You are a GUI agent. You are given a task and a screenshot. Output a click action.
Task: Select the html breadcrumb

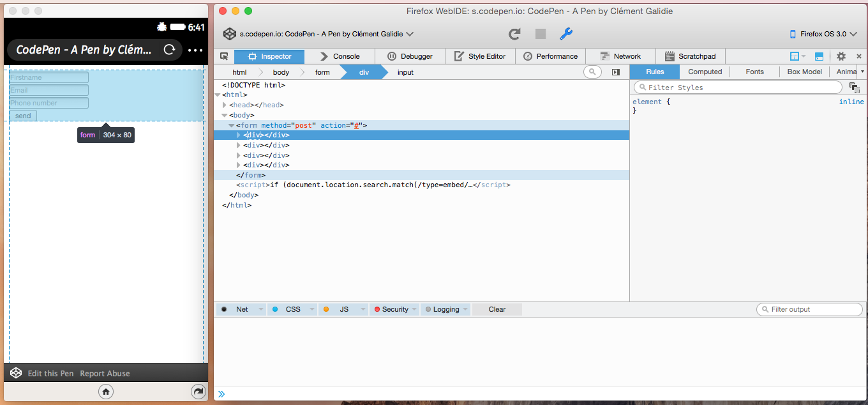(x=239, y=72)
